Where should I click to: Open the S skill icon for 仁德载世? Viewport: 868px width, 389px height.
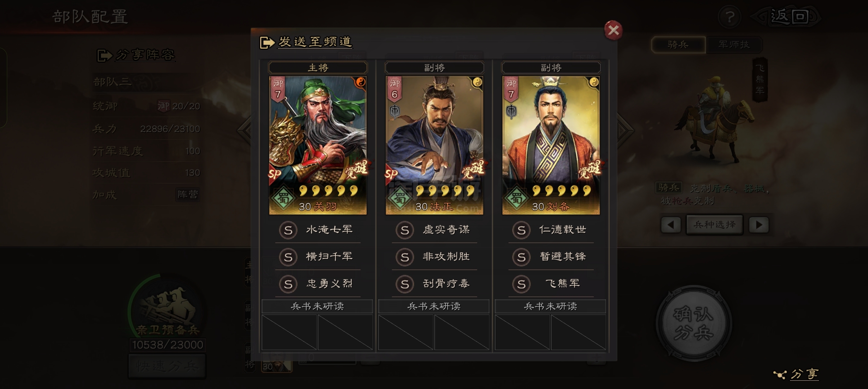(521, 230)
